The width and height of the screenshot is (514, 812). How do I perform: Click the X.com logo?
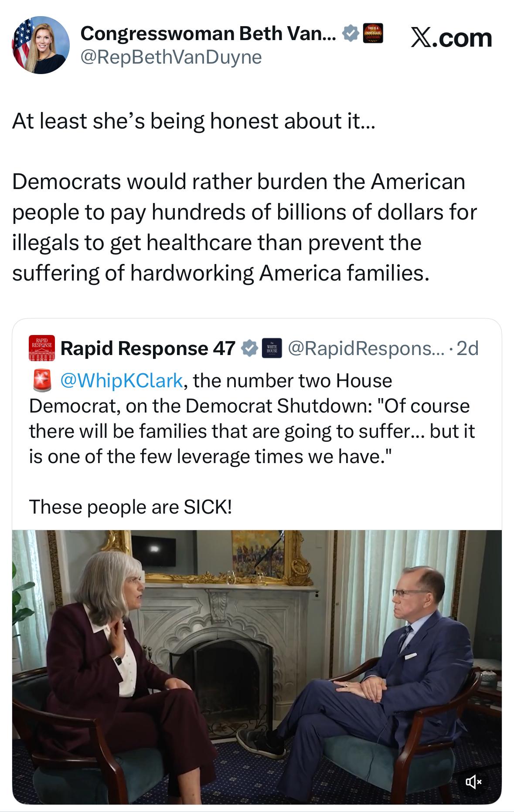point(452,38)
